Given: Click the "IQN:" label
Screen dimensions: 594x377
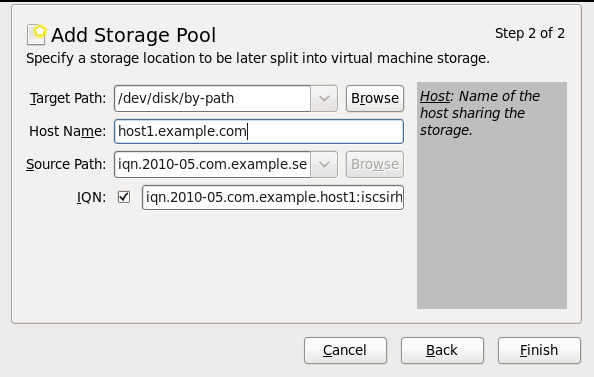Looking at the screenshot, I should (x=91, y=197).
